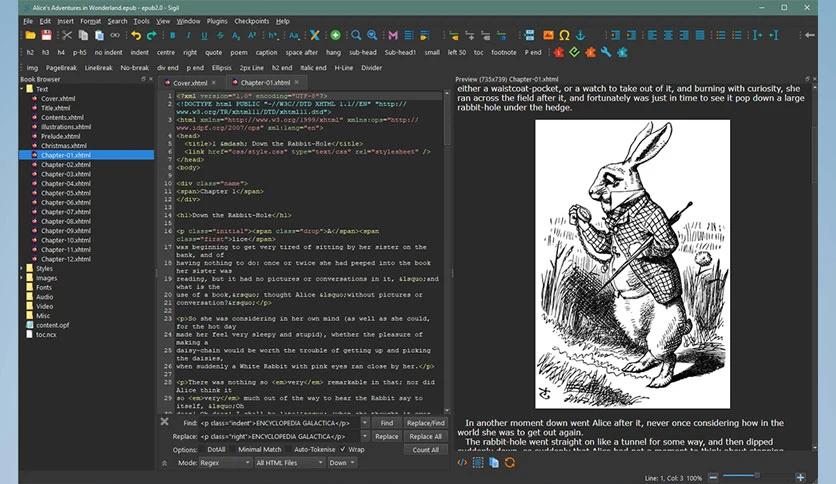Expand the Styles folder
The image size is (836, 484).
[22, 268]
